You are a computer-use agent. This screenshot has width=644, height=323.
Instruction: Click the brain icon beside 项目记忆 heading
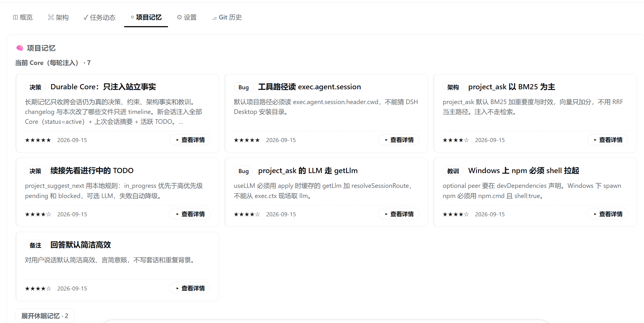(x=20, y=48)
